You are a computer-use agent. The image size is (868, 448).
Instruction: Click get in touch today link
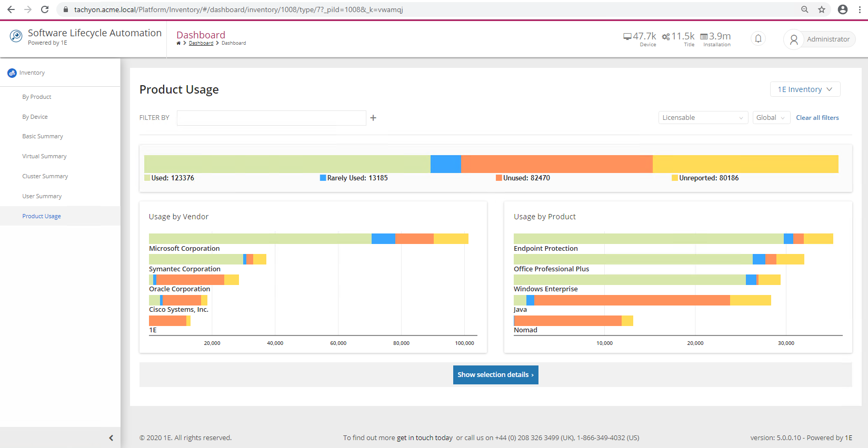424,438
